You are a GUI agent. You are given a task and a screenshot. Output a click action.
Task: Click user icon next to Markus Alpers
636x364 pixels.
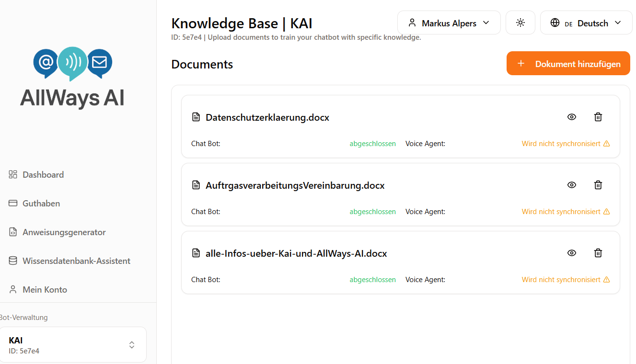[x=412, y=23]
